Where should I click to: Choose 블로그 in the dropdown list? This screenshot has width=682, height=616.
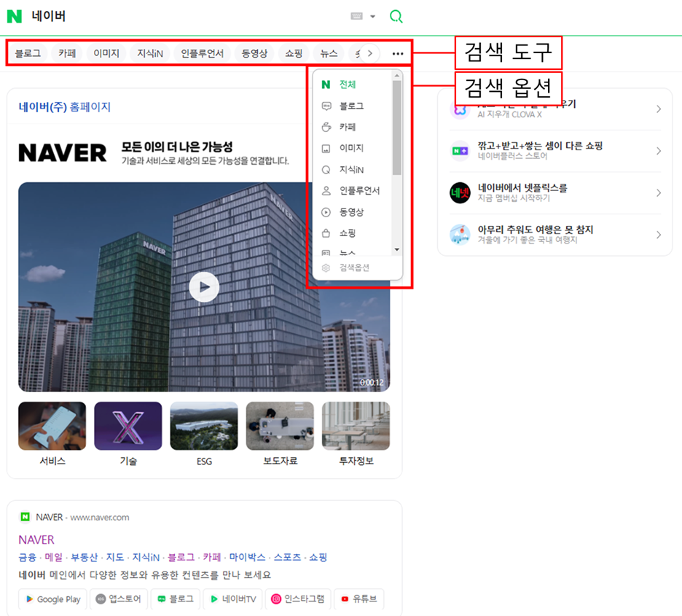(353, 106)
